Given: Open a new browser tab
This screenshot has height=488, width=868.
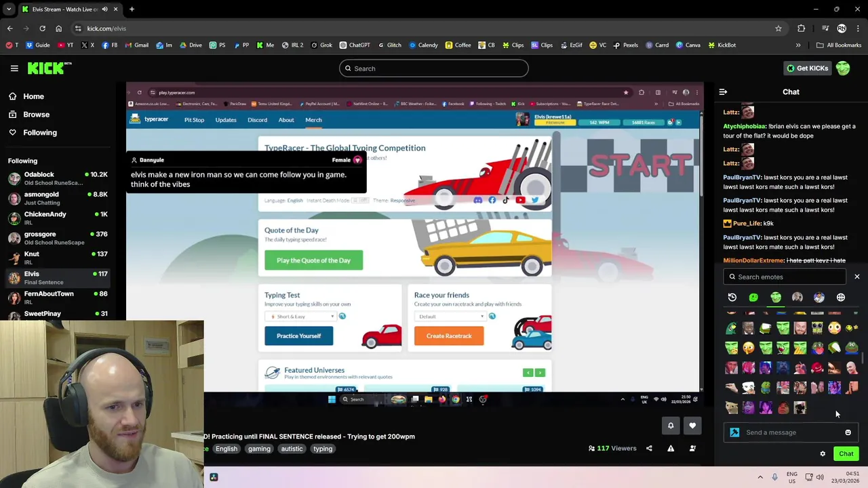Looking at the screenshot, I should pyautogui.click(x=132, y=9).
